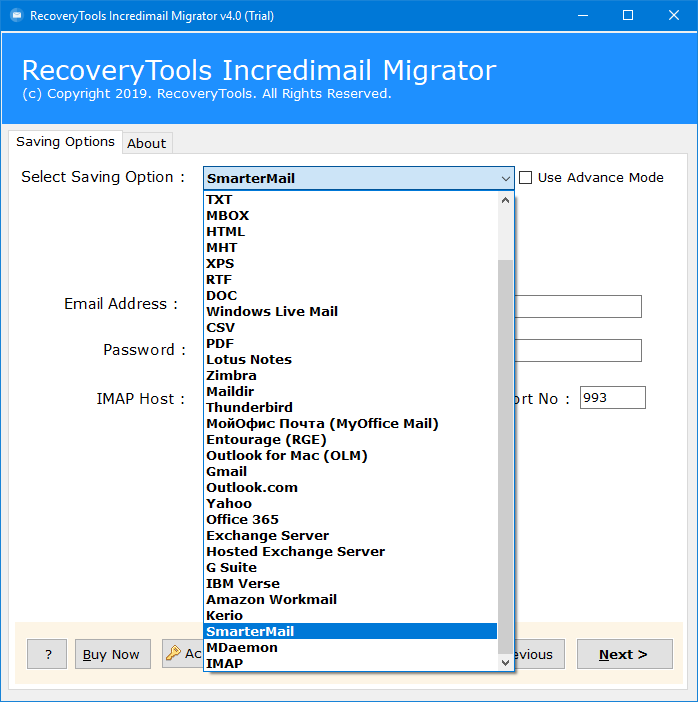The width and height of the screenshot is (698, 702).
Task: Choose Windows Live Mail option
Action: (351, 311)
